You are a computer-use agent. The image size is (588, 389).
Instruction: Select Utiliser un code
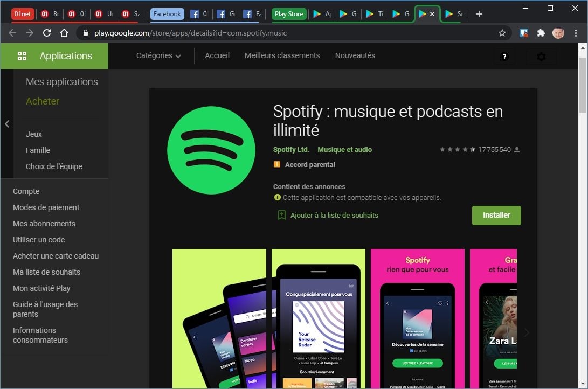(39, 239)
